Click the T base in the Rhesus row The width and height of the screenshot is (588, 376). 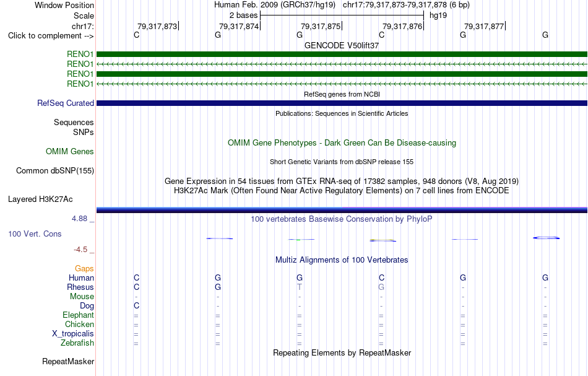coord(299,287)
